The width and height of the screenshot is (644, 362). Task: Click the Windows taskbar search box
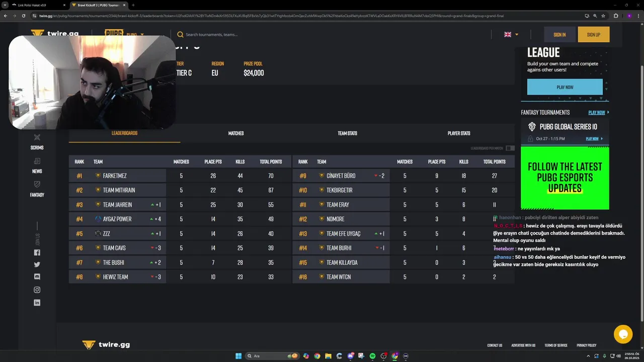[272, 356]
